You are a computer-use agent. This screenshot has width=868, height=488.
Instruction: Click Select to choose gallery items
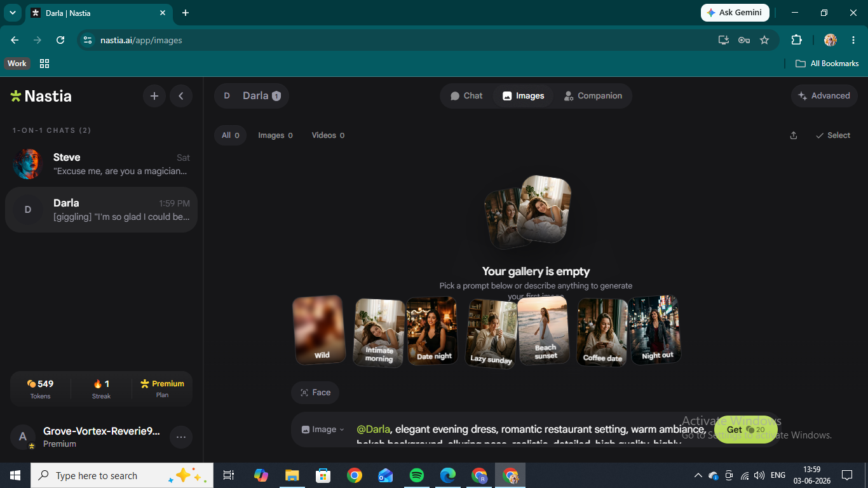coord(833,135)
